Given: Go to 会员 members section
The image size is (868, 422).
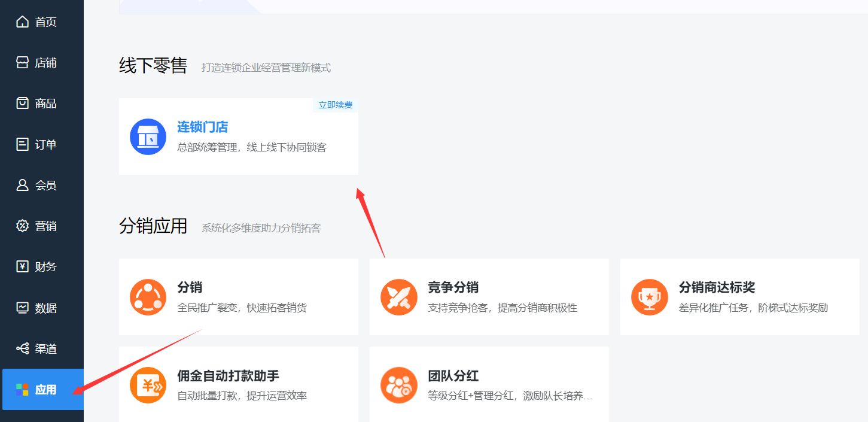Looking at the screenshot, I should tap(45, 186).
